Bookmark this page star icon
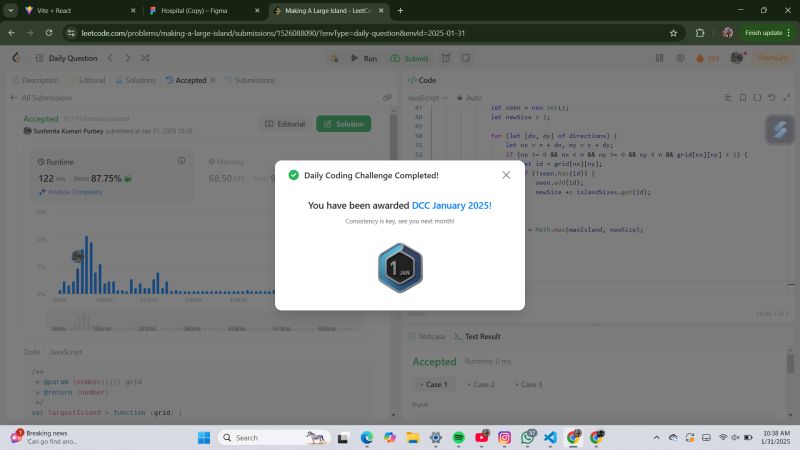 point(673,33)
